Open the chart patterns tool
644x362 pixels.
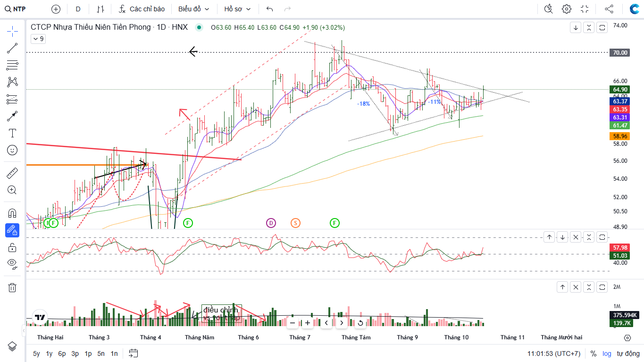[12, 82]
